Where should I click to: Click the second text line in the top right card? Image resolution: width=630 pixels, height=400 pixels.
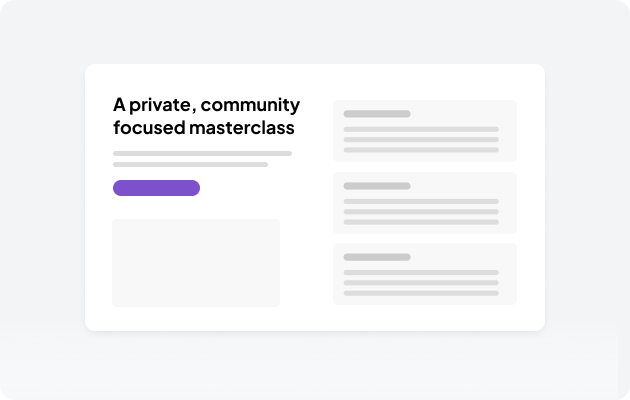421,139
